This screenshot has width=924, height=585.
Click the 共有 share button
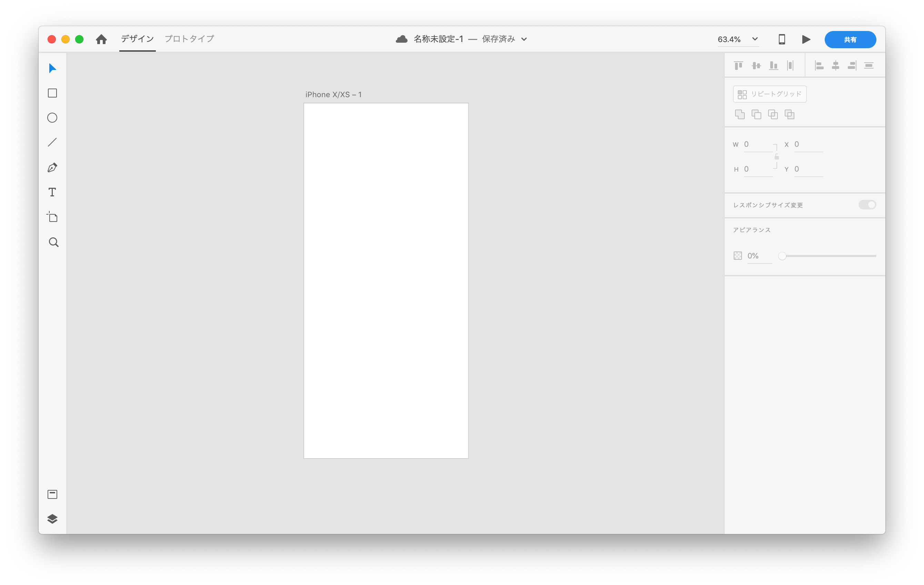[850, 40]
